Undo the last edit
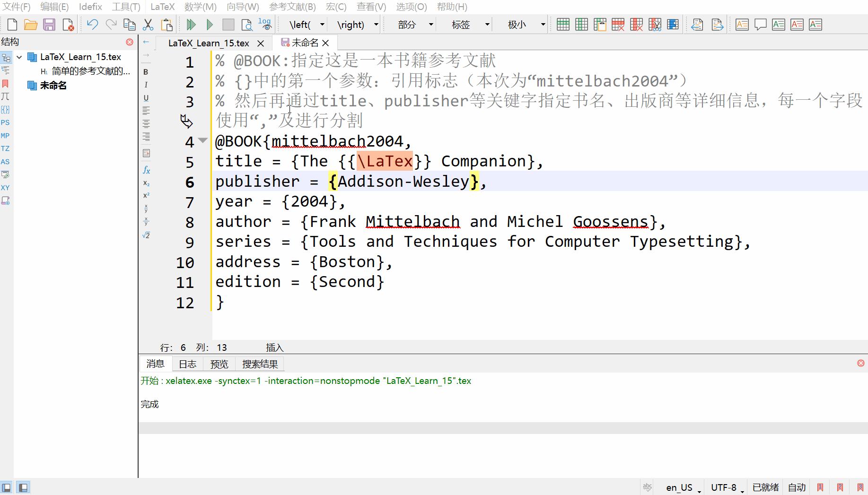The image size is (868, 495). [92, 25]
